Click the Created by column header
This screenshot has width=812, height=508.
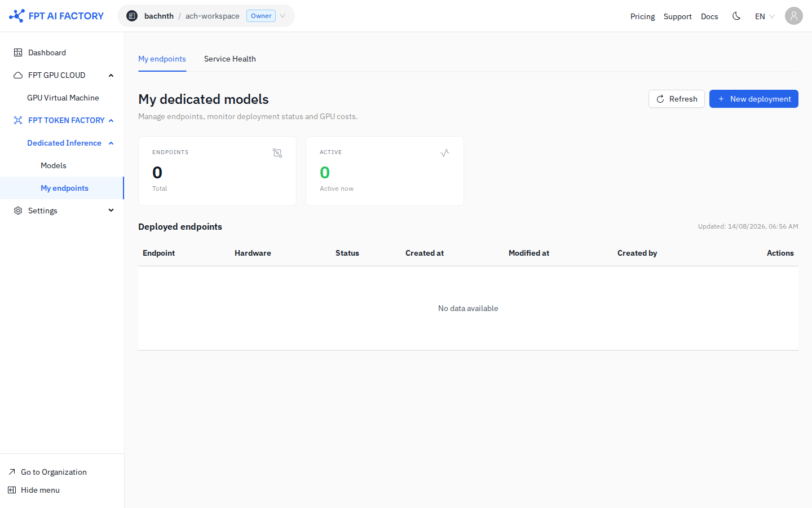(x=637, y=253)
